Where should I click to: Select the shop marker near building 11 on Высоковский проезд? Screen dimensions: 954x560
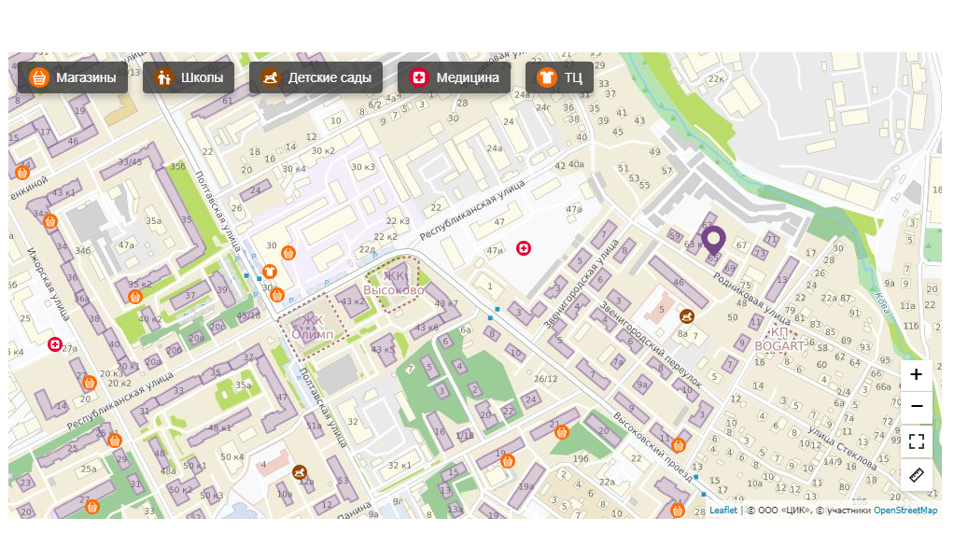(x=679, y=445)
